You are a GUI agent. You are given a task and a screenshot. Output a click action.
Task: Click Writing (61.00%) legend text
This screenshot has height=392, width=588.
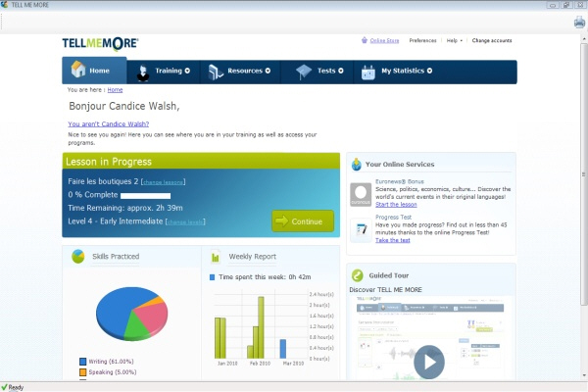coord(111,362)
